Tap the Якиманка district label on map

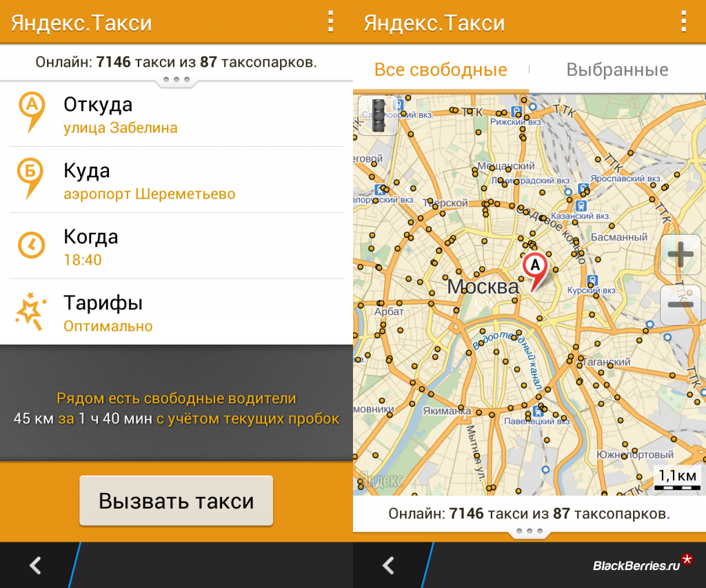447,411
